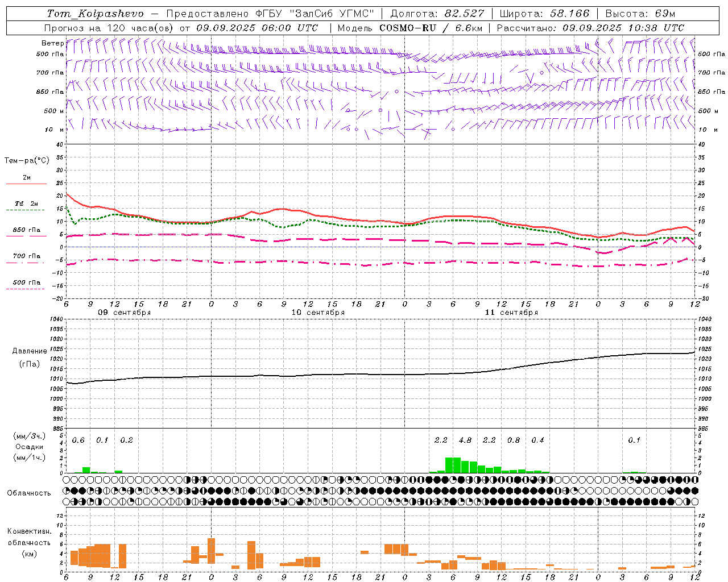Click the 0.6 precipitation total value
This screenshot has height=582, width=728.
coord(78,440)
